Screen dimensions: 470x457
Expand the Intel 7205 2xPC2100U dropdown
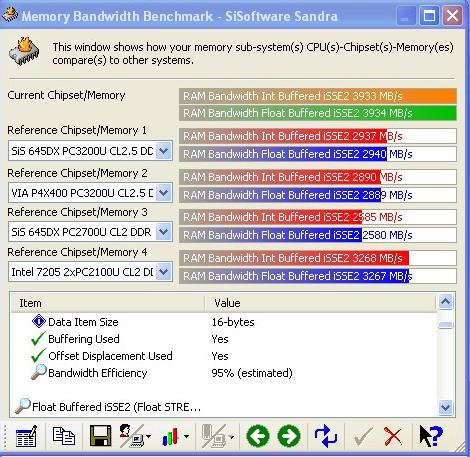click(x=163, y=272)
